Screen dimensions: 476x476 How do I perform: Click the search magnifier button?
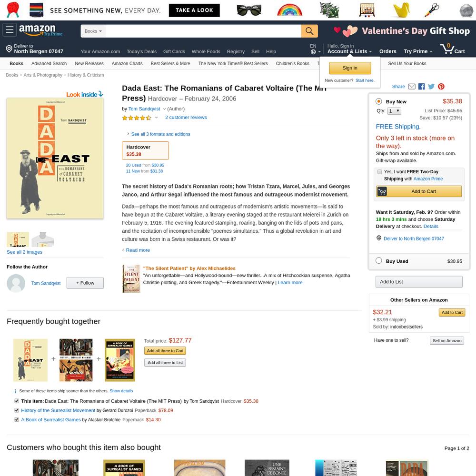tap(309, 31)
